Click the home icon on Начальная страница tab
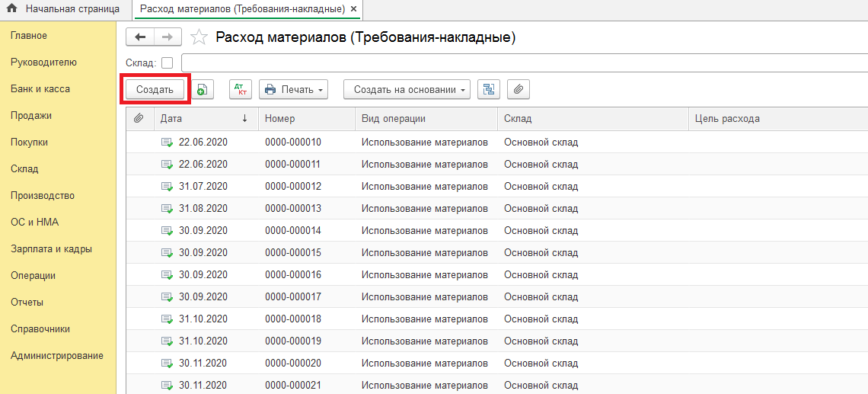This screenshot has height=394, width=868. click(11, 9)
